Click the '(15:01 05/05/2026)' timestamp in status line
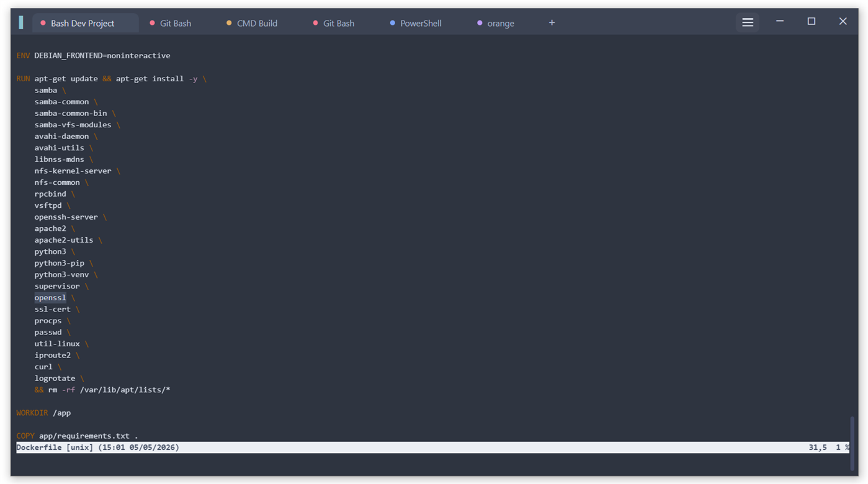This screenshot has width=868, height=484. click(139, 447)
